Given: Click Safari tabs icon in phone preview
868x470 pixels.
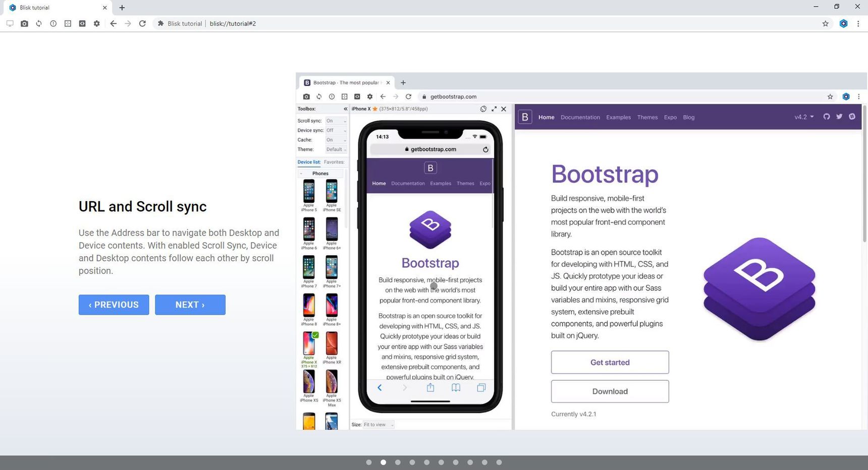Looking at the screenshot, I should pos(481,387).
